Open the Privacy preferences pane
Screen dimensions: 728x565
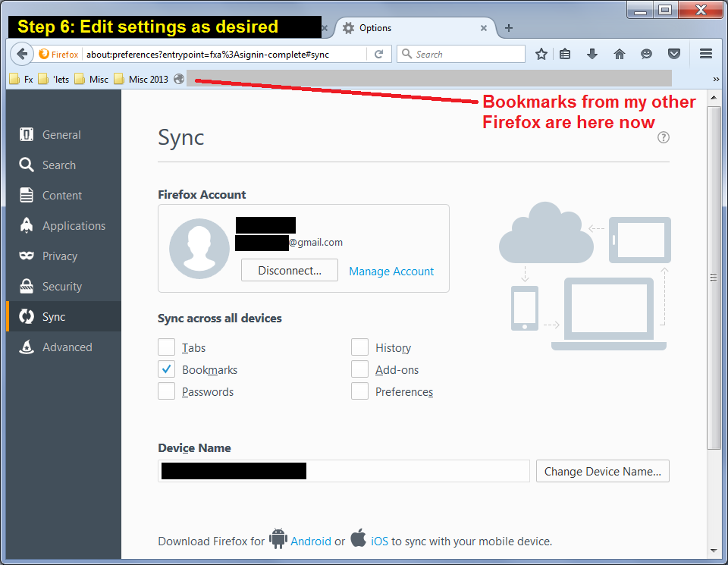point(63,256)
